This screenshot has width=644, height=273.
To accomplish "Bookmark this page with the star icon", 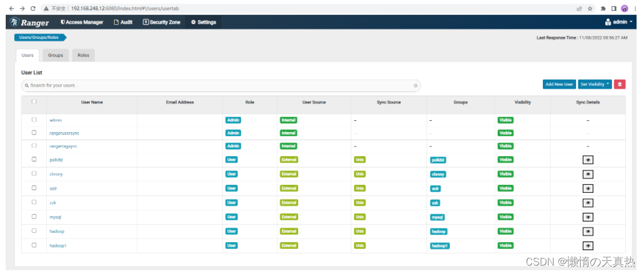I will coord(590,8).
